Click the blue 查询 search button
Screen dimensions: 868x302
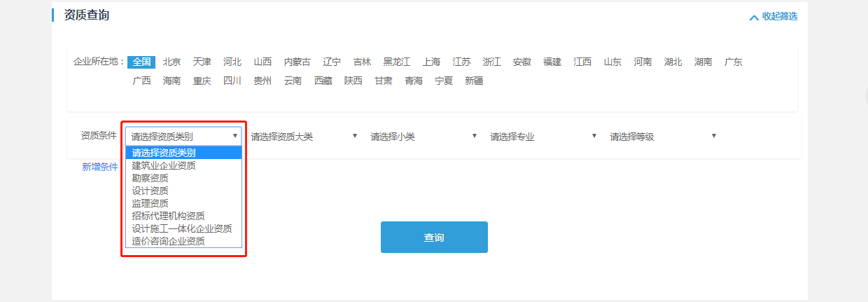(x=434, y=238)
